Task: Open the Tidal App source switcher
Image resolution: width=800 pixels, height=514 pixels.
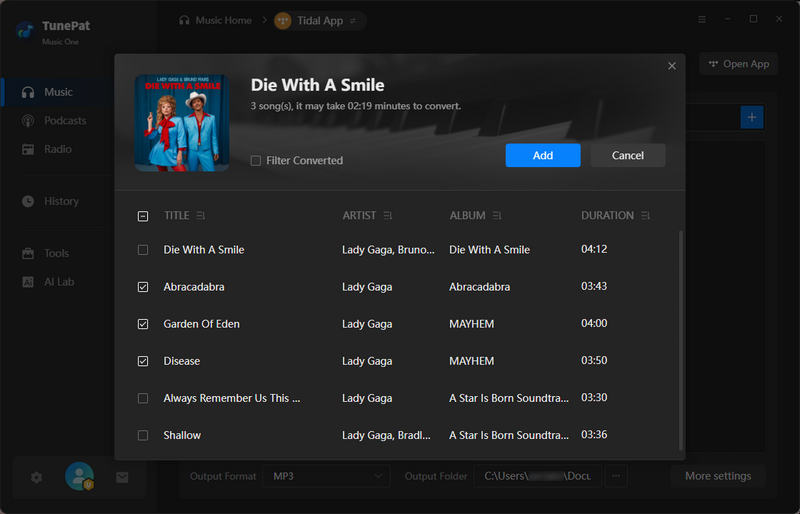Action: pyautogui.click(x=319, y=20)
